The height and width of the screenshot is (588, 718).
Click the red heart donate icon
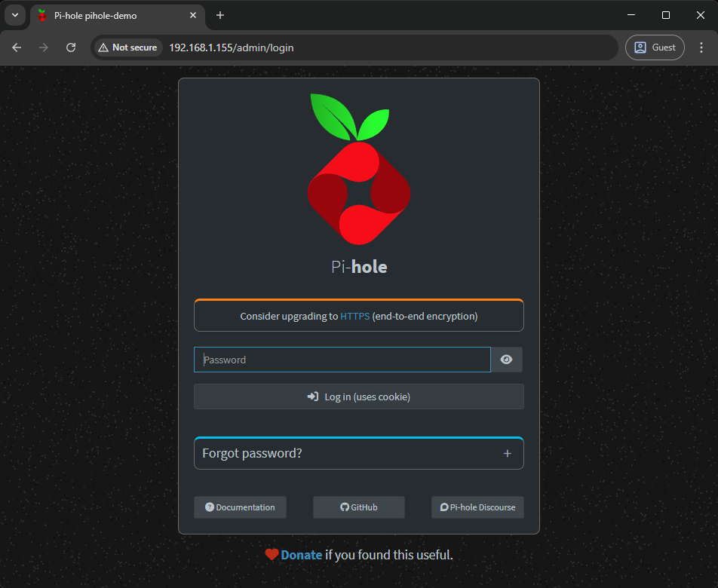272,555
